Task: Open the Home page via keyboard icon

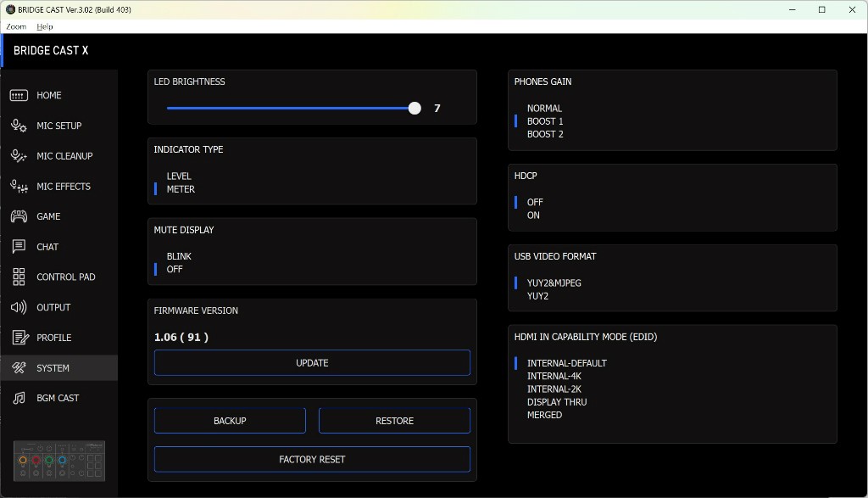Action: (x=19, y=96)
